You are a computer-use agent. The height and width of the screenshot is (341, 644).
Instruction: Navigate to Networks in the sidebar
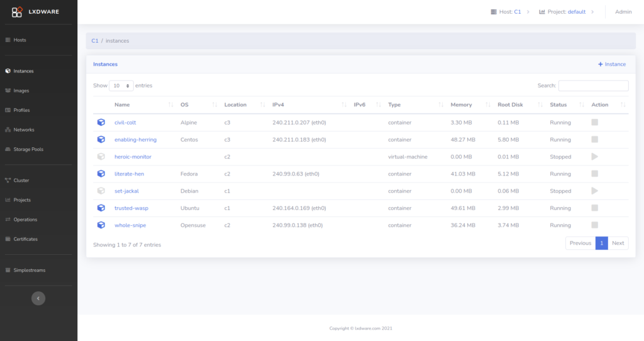point(24,130)
